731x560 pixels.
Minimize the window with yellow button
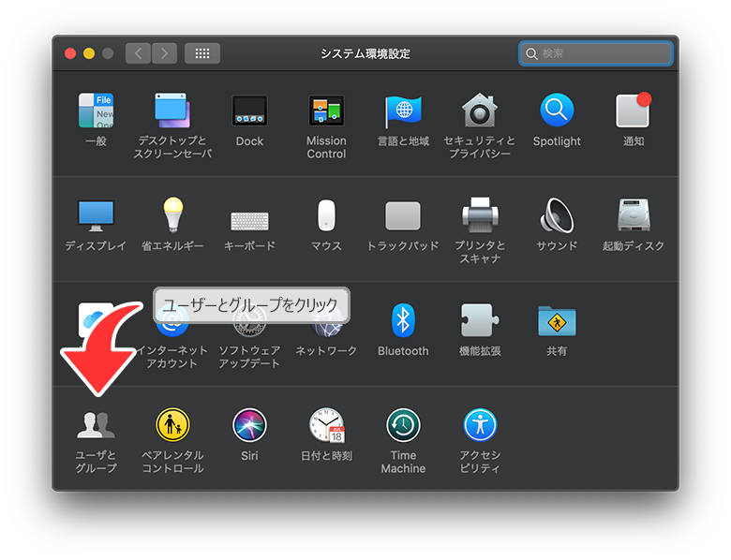click(x=89, y=53)
